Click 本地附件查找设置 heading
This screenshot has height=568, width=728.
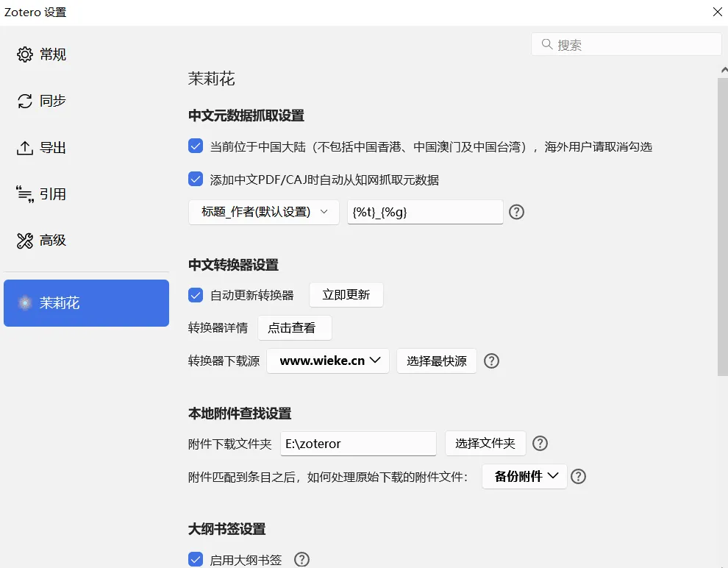pos(240,413)
